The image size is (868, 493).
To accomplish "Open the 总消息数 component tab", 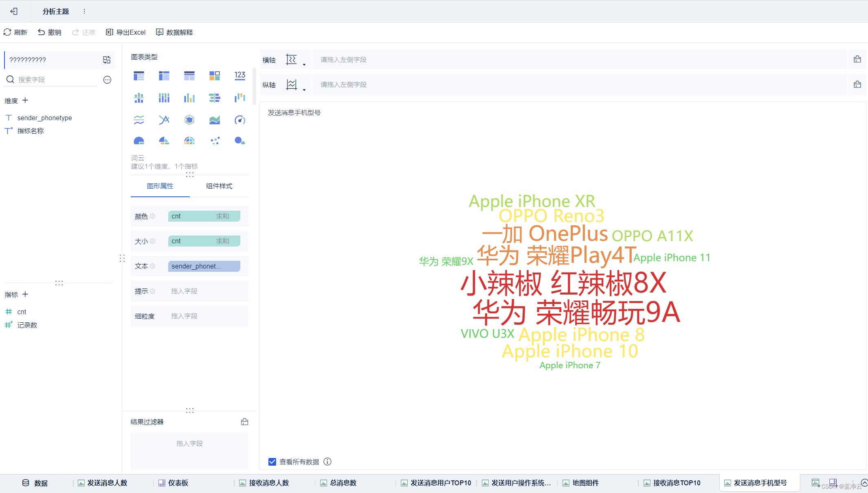I will click(338, 483).
